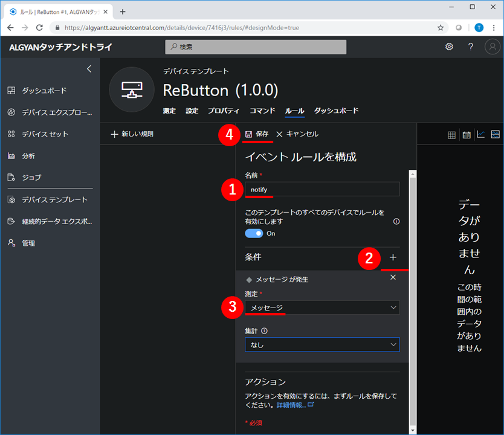This screenshot has height=435, width=504.
Task: Open a new browser tab
Action: 123,12
